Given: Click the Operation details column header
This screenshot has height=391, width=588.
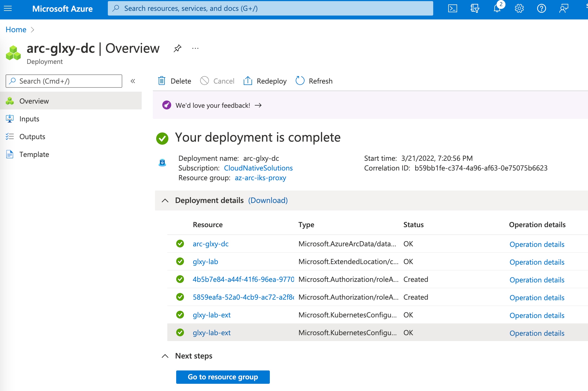Looking at the screenshot, I should pyautogui.click(x=537, y=225).
